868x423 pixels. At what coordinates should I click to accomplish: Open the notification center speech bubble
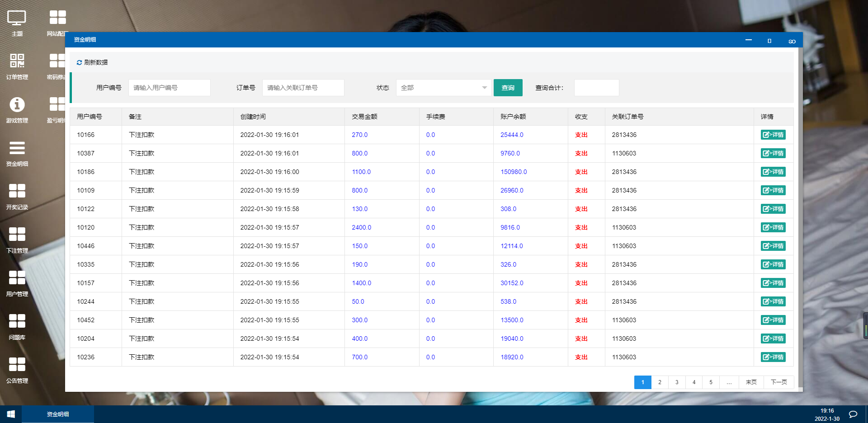coord(853,414)
